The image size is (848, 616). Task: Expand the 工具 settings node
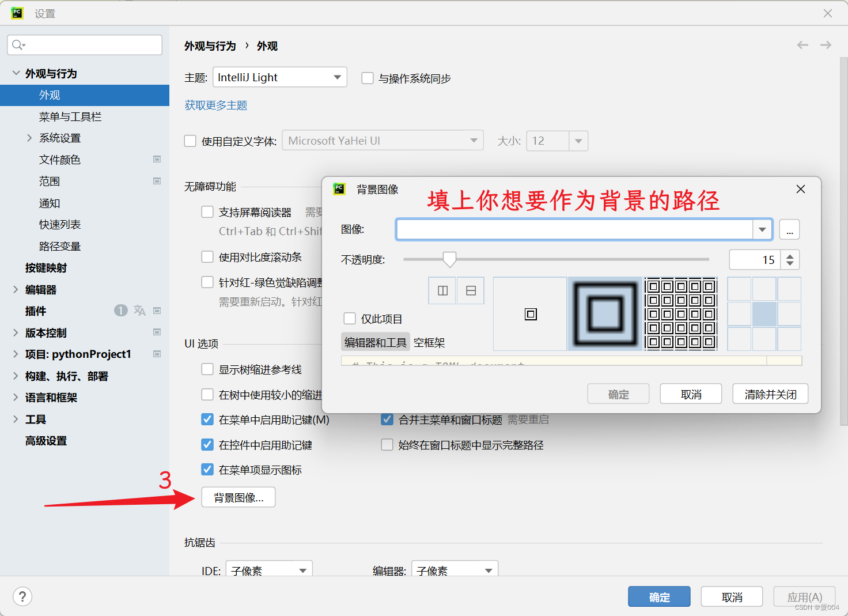coord(16,419)
